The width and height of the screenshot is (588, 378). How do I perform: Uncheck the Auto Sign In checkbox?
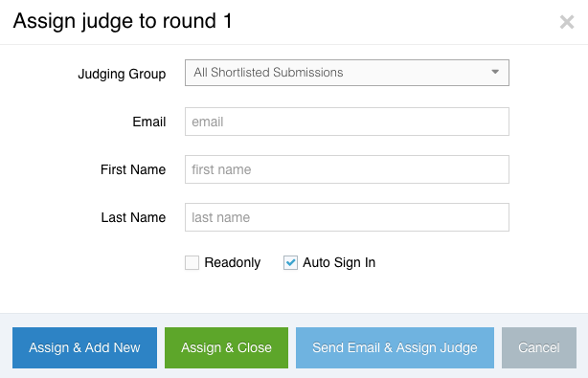coord(290,262)
